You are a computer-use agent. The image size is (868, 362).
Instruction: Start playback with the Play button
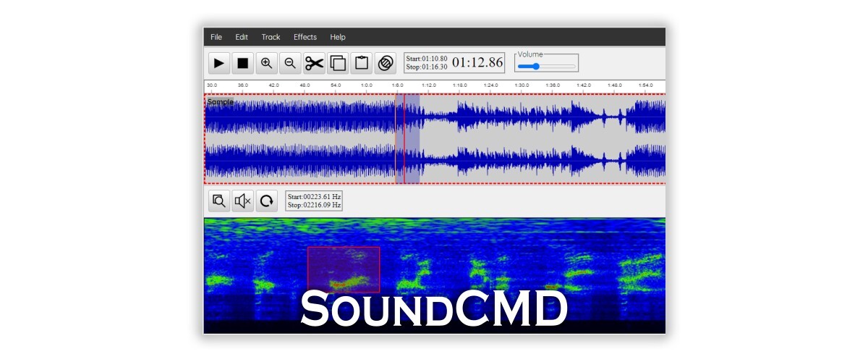click(219, 63)
